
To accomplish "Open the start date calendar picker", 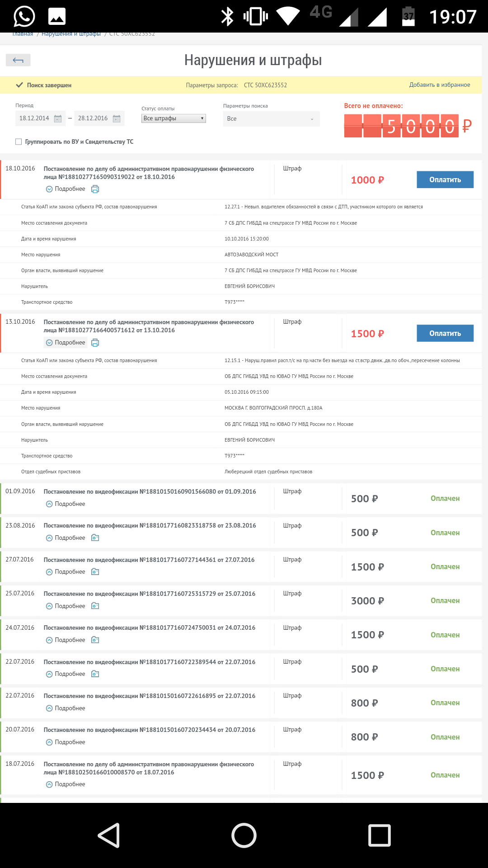I will [x=58, y=118].
